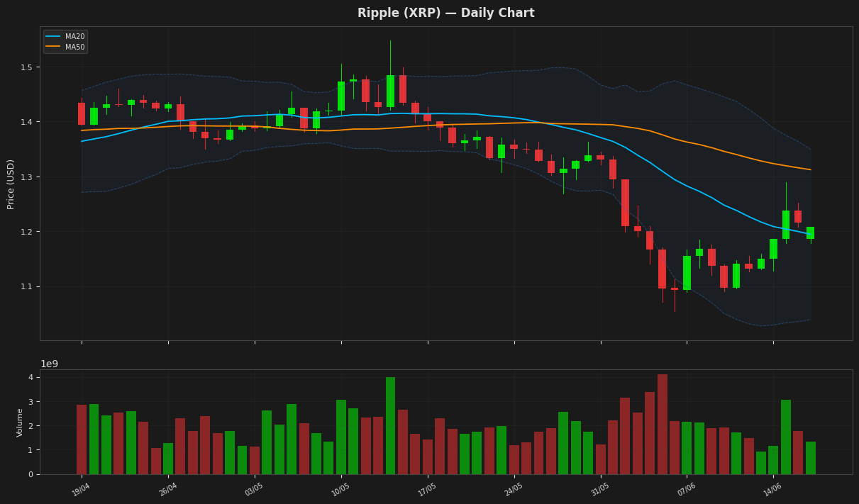This screenshot has width=859, height=504.
Task: Click the 19/04 date label
Action: click(80, 489)
